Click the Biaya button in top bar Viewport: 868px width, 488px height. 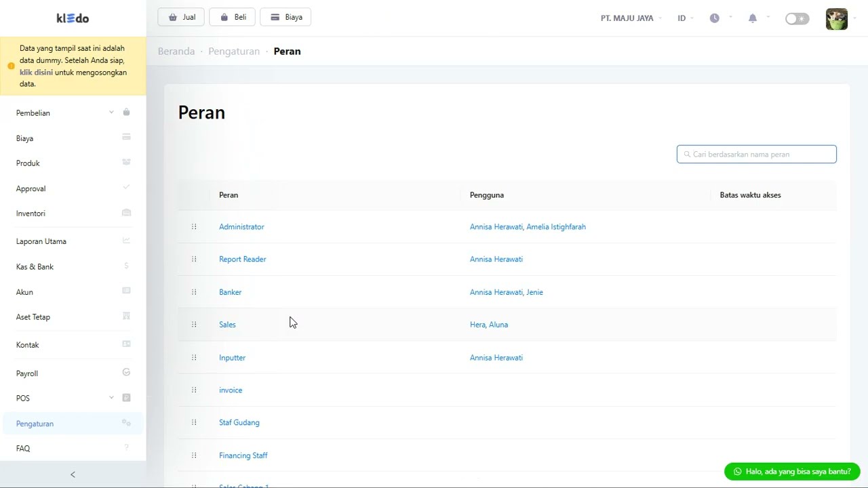coord(285,17)
